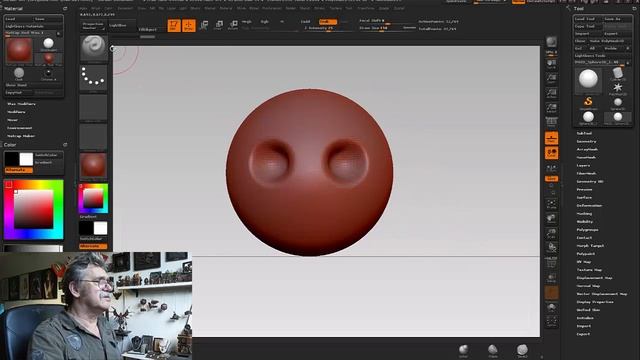The image size is (640, 360).
Task: Reset the Material palette dock icon
Action: click(x=65, y=8)
